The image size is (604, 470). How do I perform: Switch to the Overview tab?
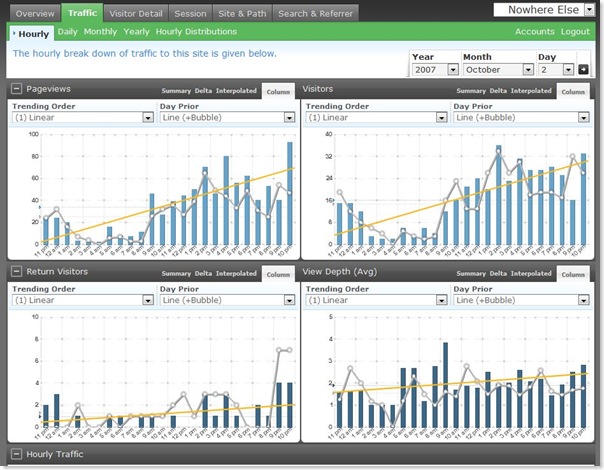pos(35,13)
